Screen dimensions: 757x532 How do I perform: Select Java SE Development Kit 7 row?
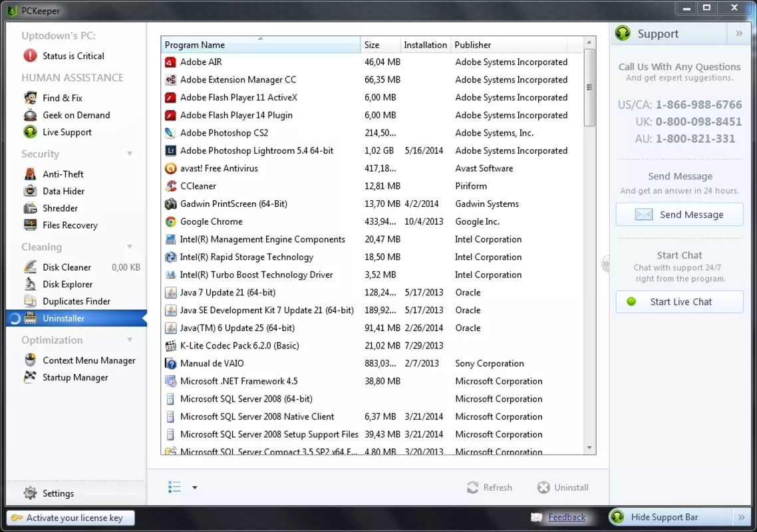pyautogui.click(x=372, y=310)
